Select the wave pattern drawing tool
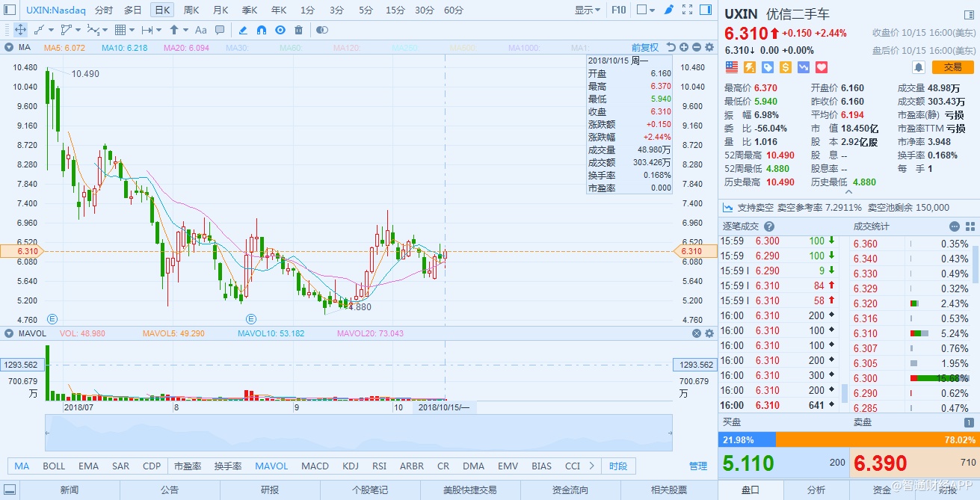The image size is (980, 500). coord(93,30)
